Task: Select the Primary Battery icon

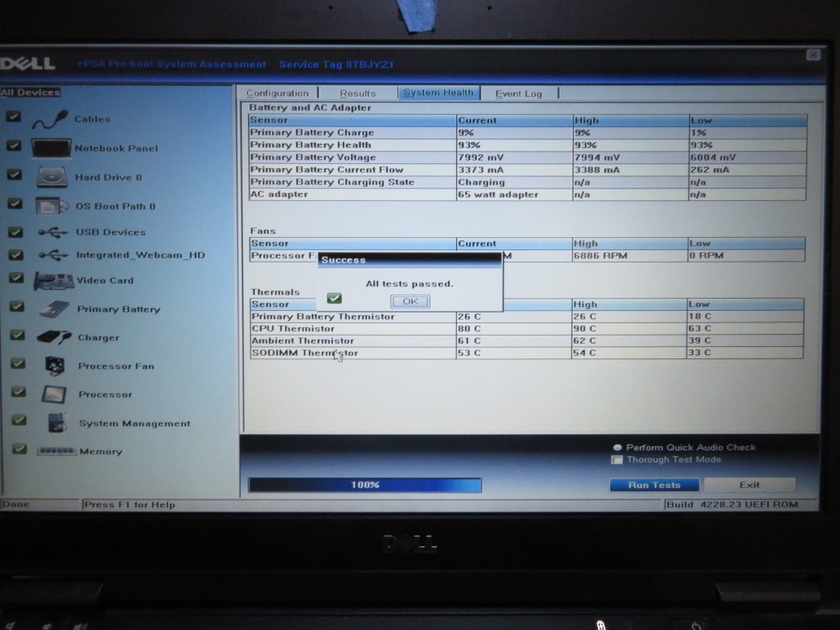Action: coord(54,309)
